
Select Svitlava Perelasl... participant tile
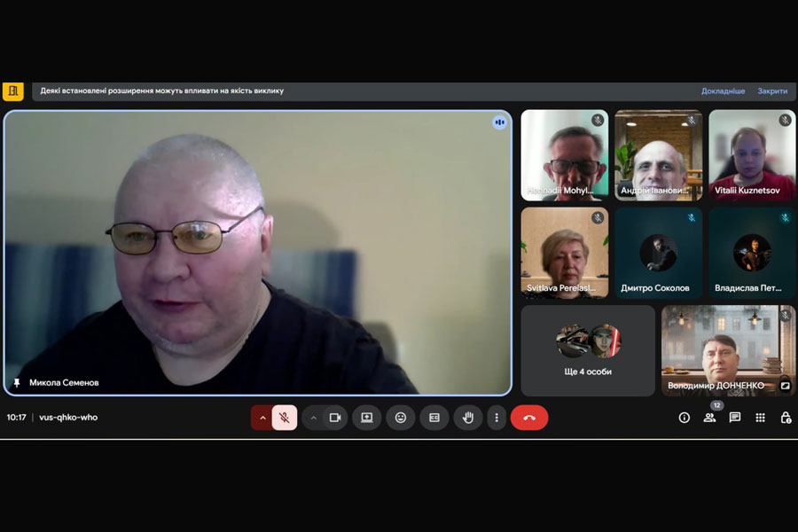[x=565, y=253]
